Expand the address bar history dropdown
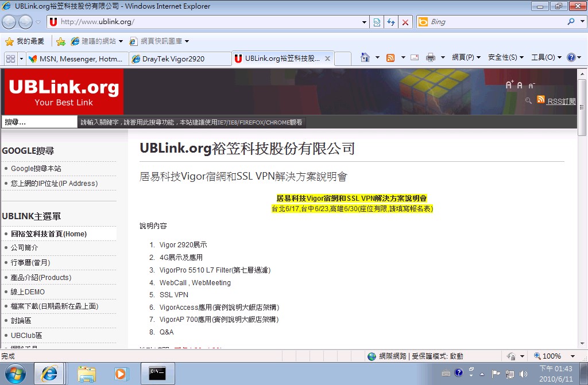This screenshot has width=588, height=385. click(364, 22)
